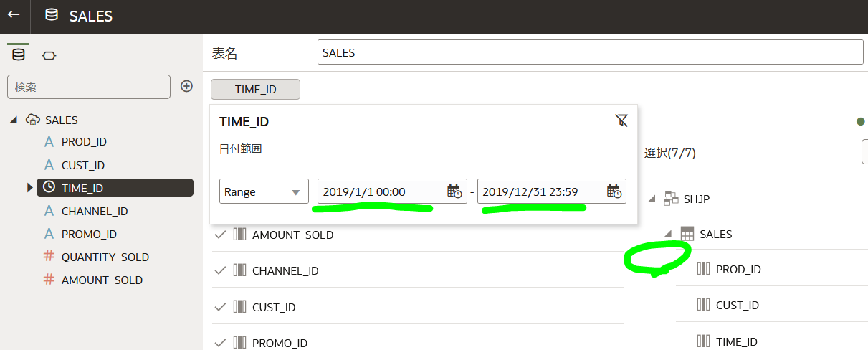The image size is (868, 350).
Task: Edit start date 2019/1/1 00:00 field
Action: (392, 191)
